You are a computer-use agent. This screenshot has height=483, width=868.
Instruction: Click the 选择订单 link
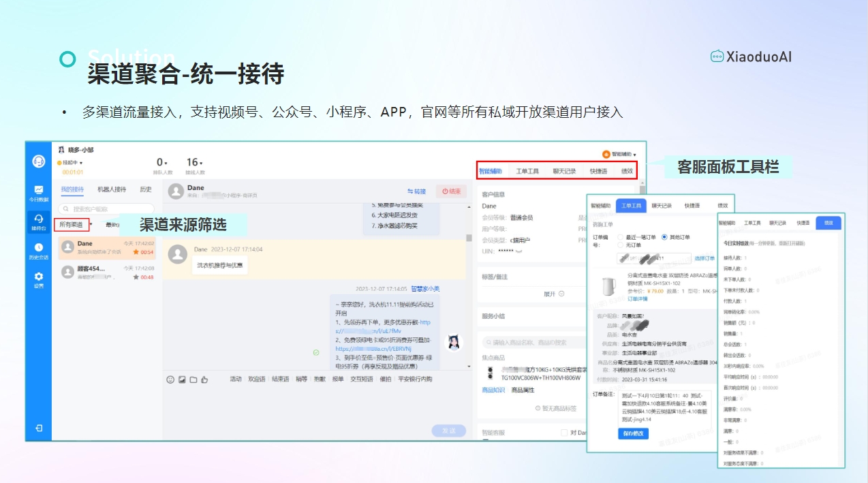click(x=704, y=258)
